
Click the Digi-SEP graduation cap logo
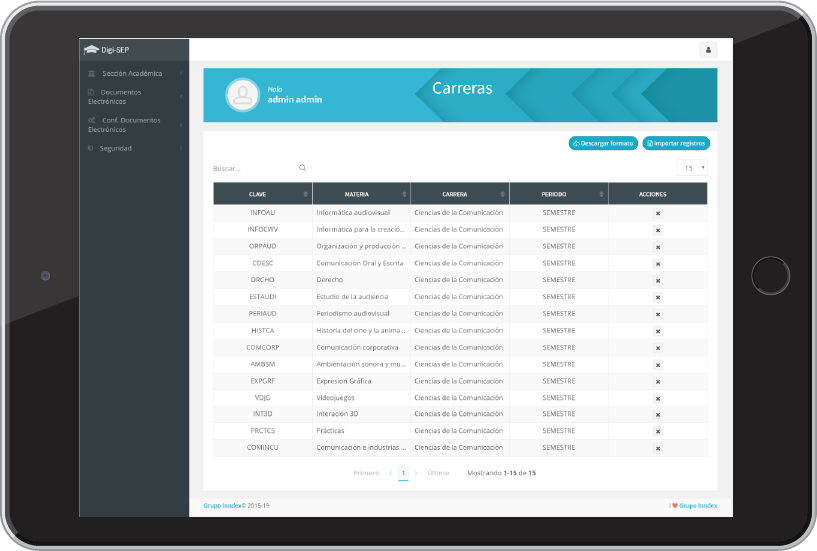(91, 50)
